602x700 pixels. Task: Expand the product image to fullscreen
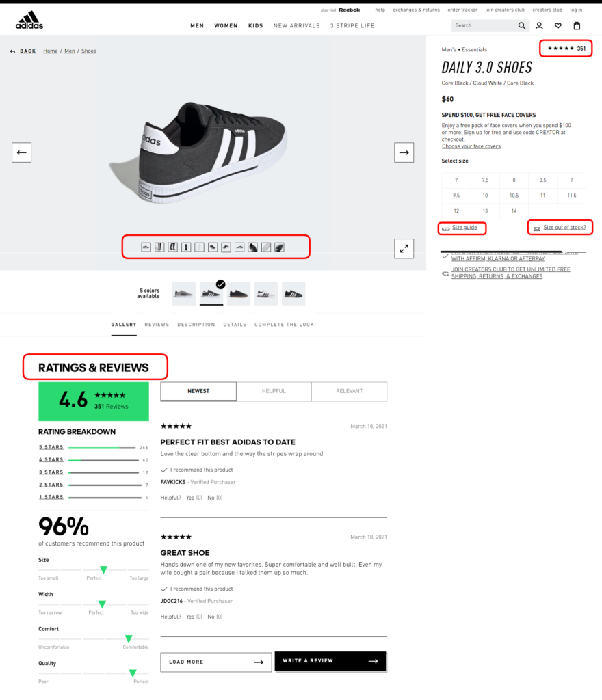coord(404,248)
